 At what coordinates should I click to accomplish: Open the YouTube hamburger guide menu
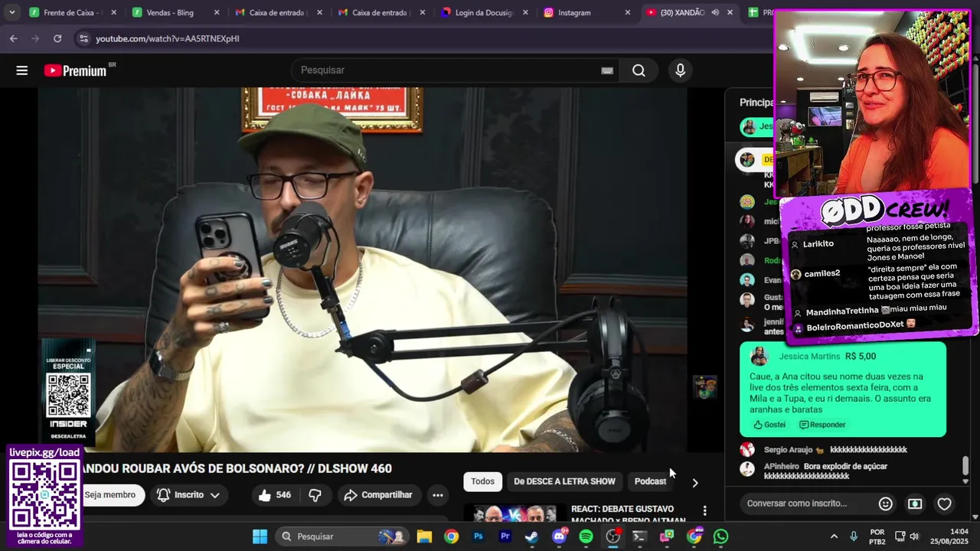[21, 70]
